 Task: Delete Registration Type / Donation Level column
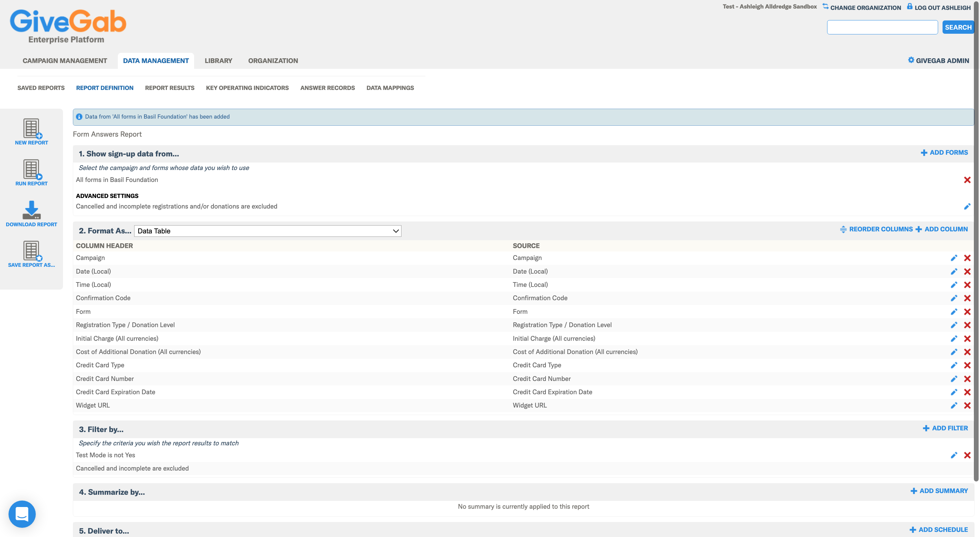[967, 325]
